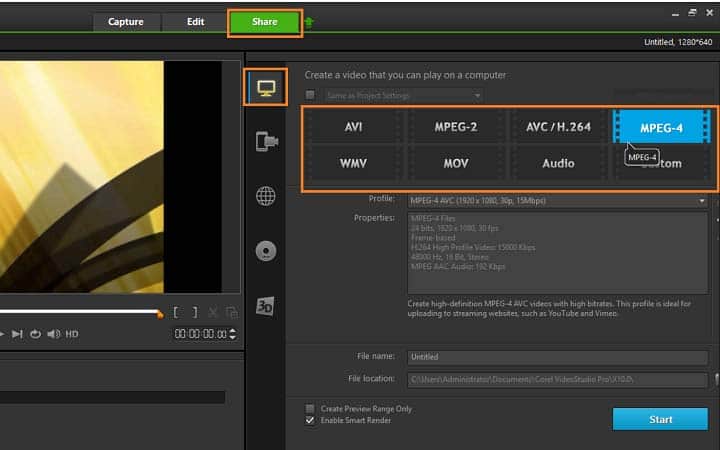Click the enlarge preview window icon
Image resolution: width=720 pixels, height=450 pixels.
click(x=232, y=313)
